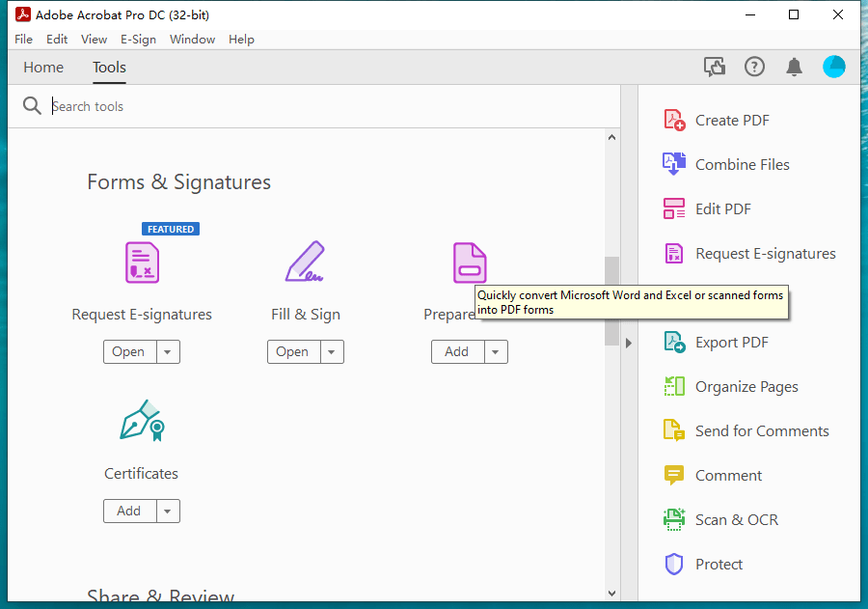The height and width of the screenshot is (609, 868).
Task: Open the View menu
Action: (95, 40)
